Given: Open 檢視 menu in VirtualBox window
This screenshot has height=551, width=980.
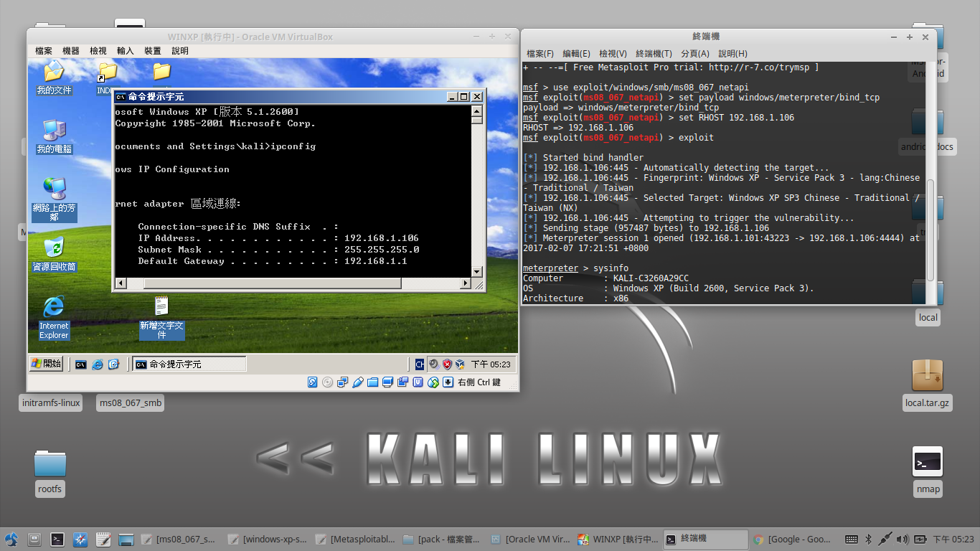Looking at the screenshot, I should (x=98, y=51).
